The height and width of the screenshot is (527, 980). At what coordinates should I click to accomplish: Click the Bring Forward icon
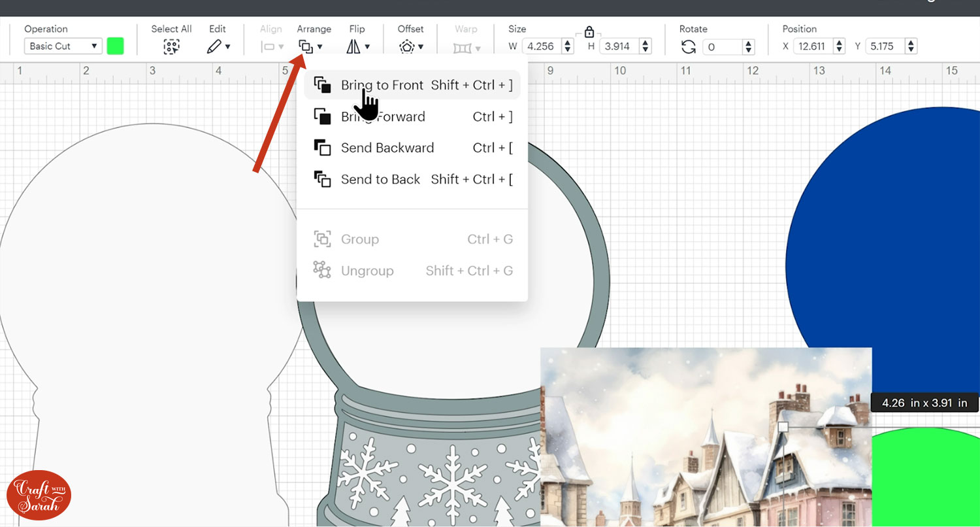[x=322, y=116]
